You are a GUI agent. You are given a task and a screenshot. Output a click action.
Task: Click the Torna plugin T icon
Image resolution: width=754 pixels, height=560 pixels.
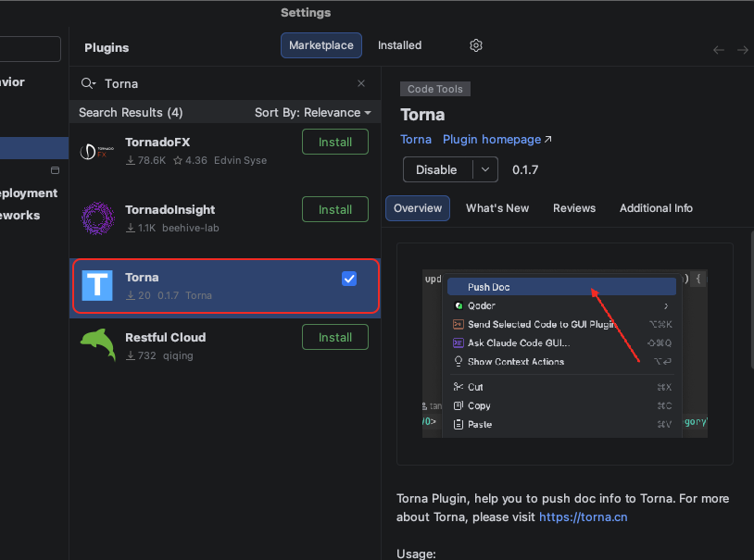[97, 286]
